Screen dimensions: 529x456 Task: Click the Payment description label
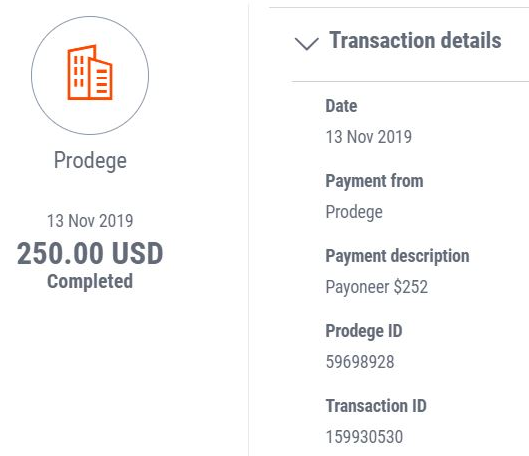pos(397,256)
